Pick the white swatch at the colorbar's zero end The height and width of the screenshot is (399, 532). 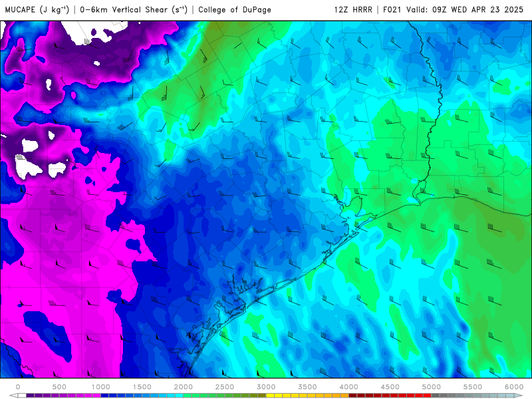click(x=22, y=396)
